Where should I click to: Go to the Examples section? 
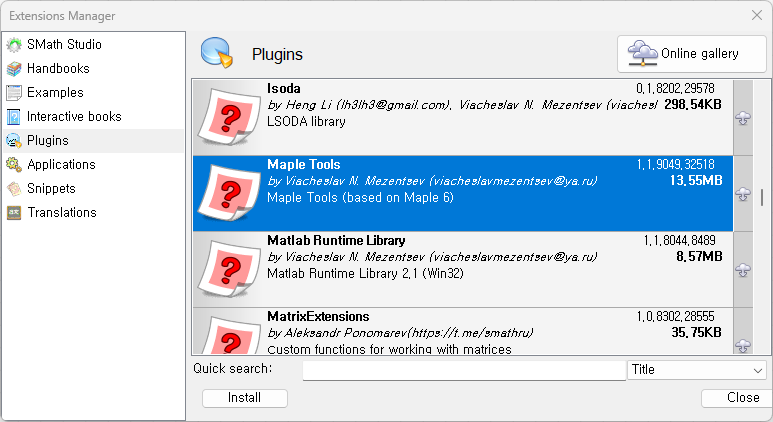(x=55, y=93)
